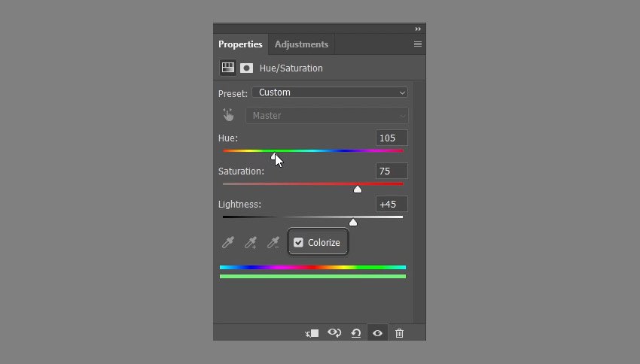Toggle adjustment layer visibility eye
Viewport: 640px width, 364px height.
point(377,333)
